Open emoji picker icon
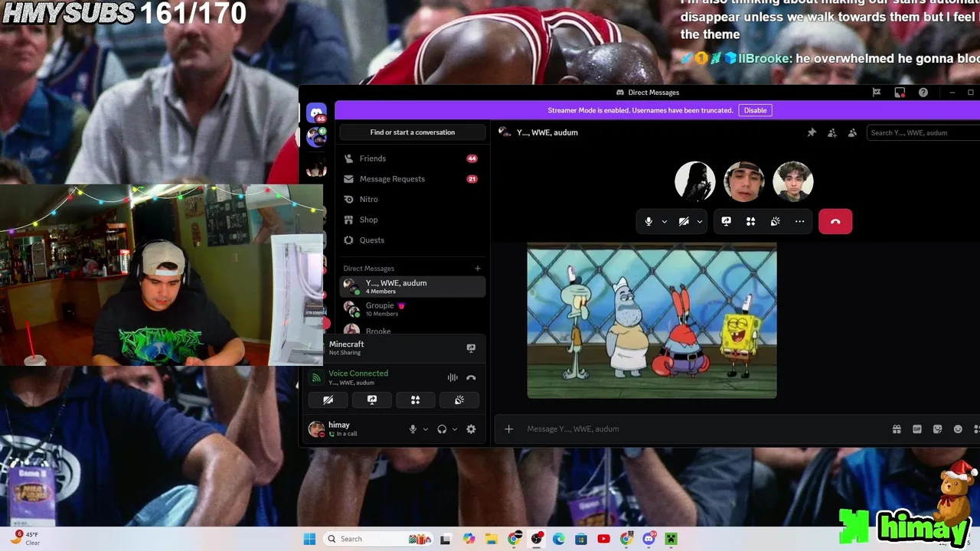The height and width of the screenshot is (551, 980). 958,429
